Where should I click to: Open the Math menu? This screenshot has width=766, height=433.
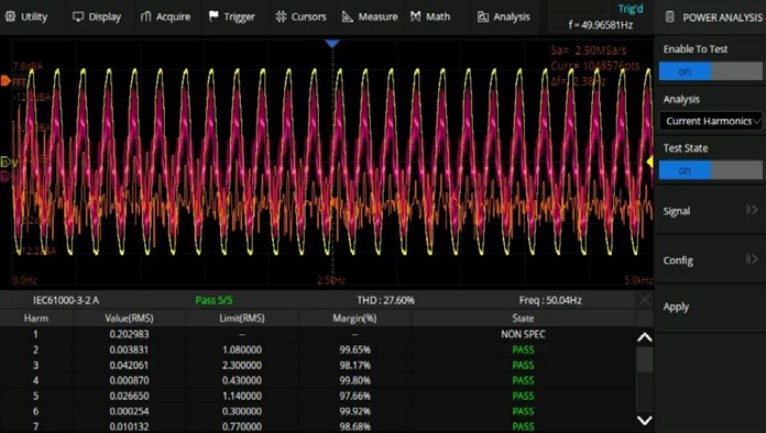(430, 17)
